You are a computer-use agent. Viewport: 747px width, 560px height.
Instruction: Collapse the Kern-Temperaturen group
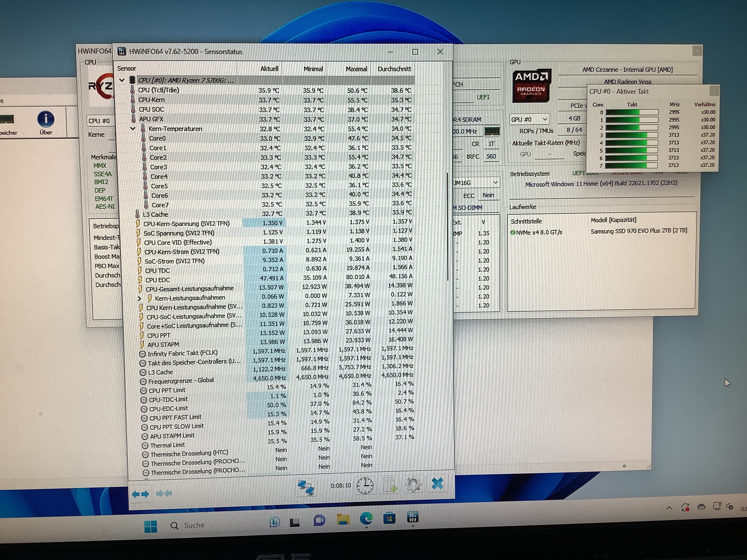pos(133,129)
